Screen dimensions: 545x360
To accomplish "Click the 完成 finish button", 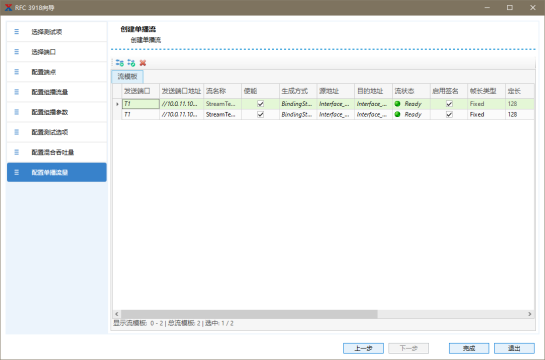I will (469, 348).
